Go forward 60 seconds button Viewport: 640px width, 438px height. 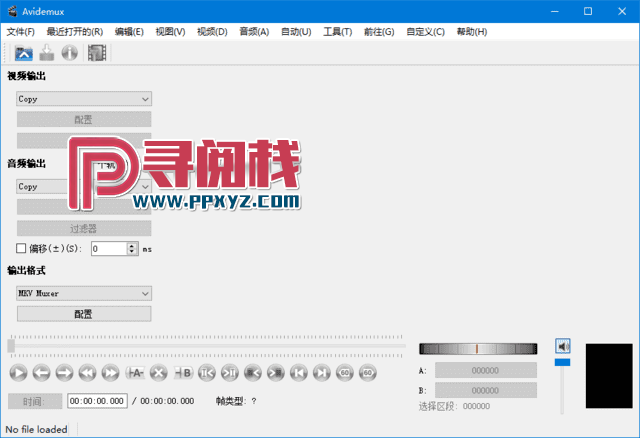tap(368, 373)
